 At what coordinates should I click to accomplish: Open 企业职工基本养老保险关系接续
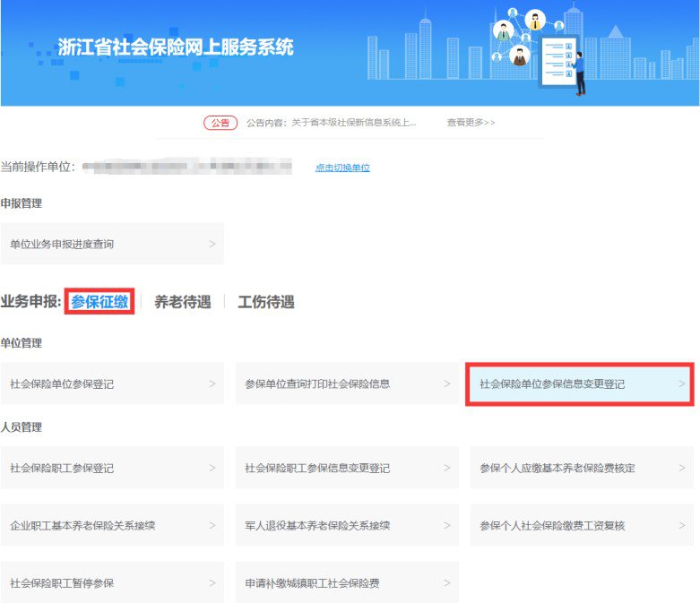pos(112,525)
